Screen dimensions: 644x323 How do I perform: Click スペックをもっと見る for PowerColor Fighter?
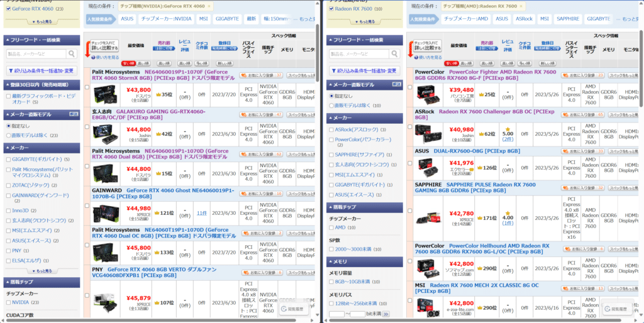pyautogui.click(x=623, y=75)
